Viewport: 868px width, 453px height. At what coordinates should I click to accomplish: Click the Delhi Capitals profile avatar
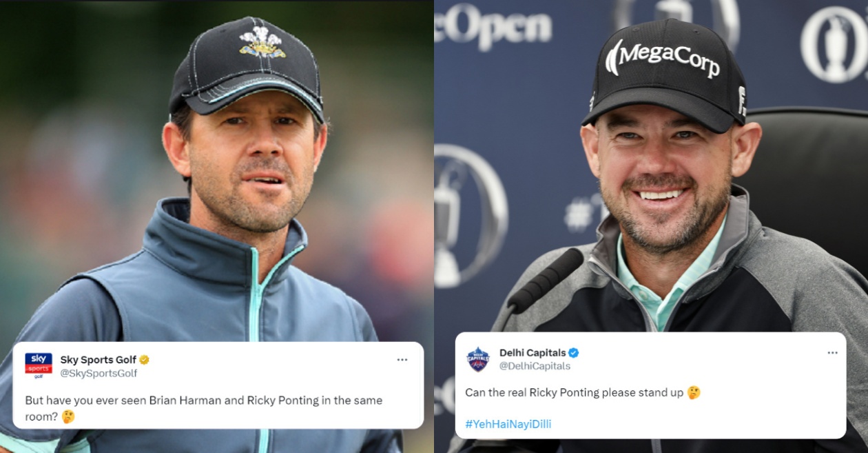pyautogui.click(x=478, y=359)
